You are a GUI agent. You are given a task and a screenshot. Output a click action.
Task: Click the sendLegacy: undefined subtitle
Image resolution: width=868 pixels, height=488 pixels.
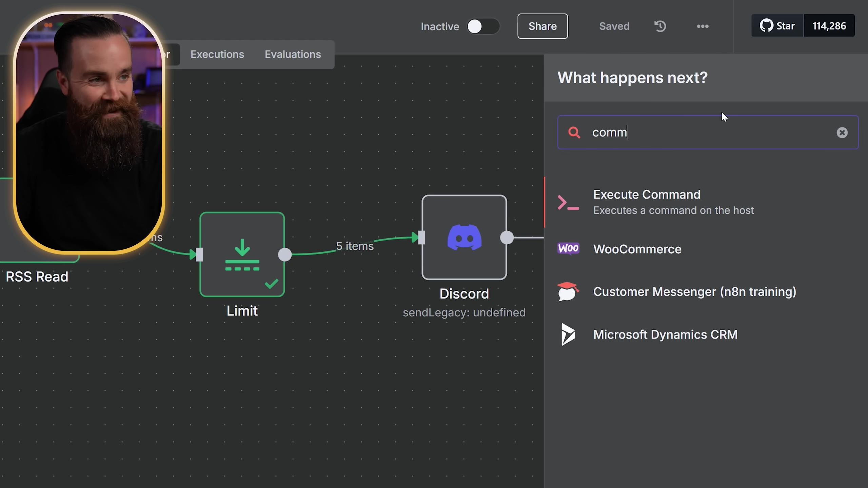(464, 312)
